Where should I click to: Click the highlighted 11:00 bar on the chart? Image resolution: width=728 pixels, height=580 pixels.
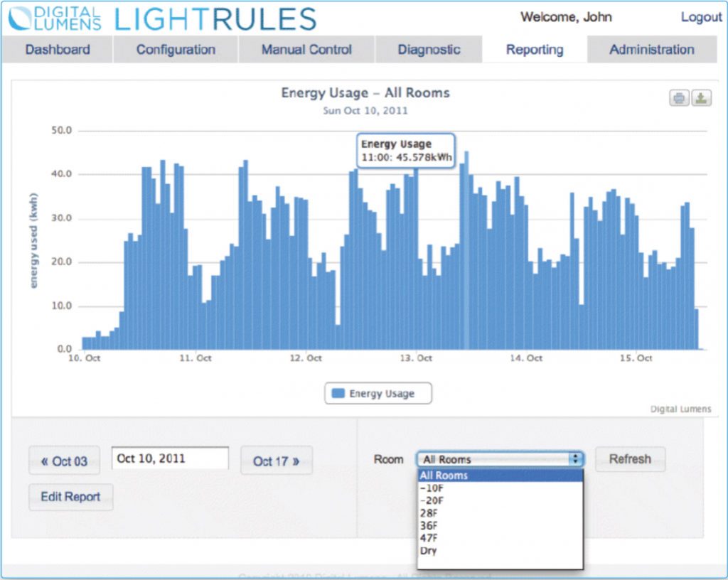[466, 251]
